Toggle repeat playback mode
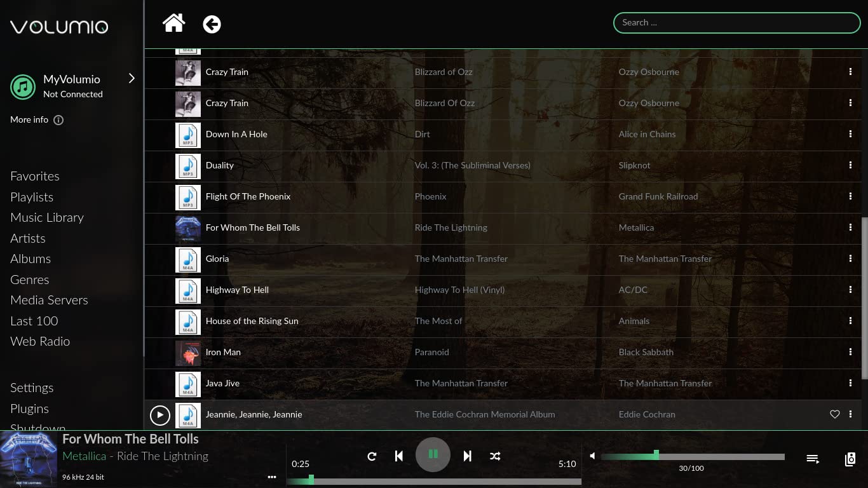This screenshot has width=868, height=488. 372,456
